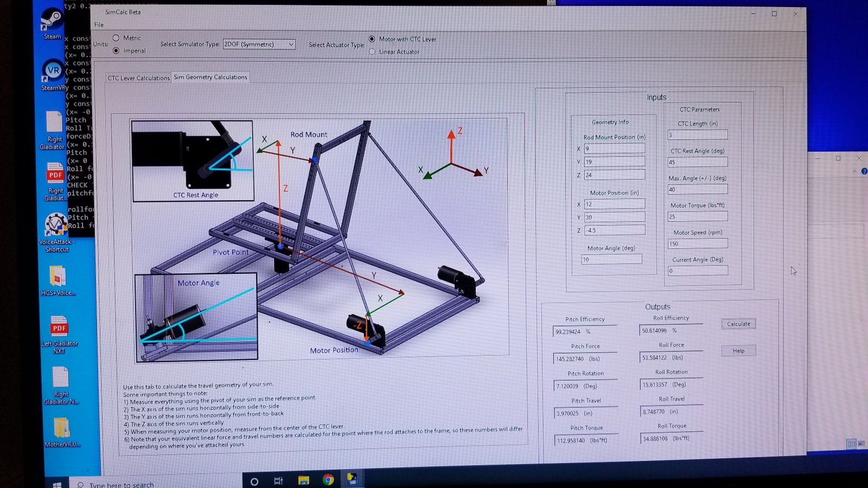Click the Rod Mount Position Y field

click(x=615, y=162)
